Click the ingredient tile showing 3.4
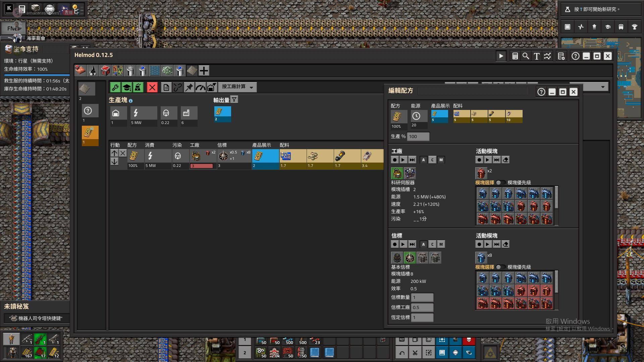 [x=372, y=159]
